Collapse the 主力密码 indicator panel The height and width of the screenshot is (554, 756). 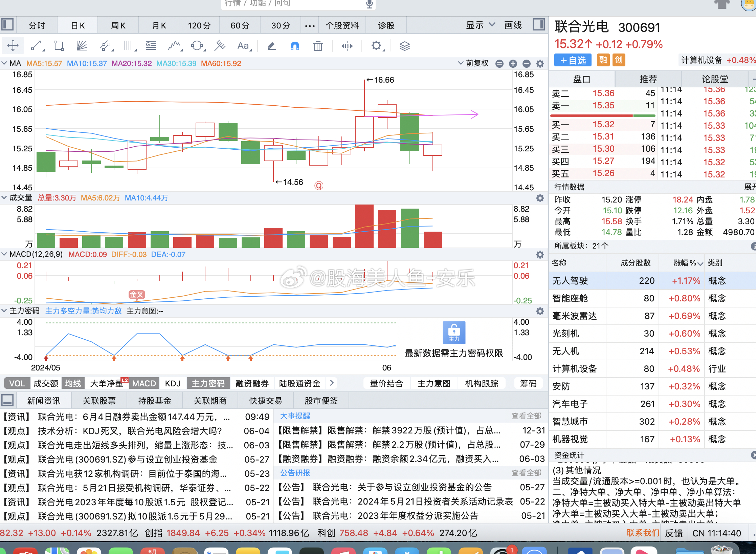(4, 311)
